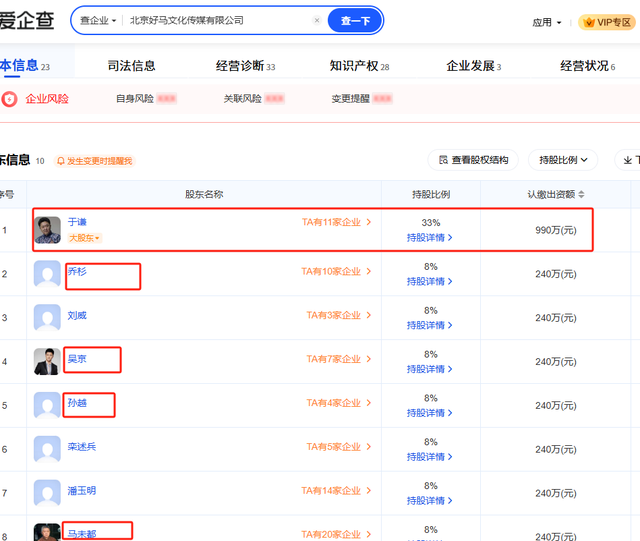Open the 知识产权 tab

[x=353, y=66]
